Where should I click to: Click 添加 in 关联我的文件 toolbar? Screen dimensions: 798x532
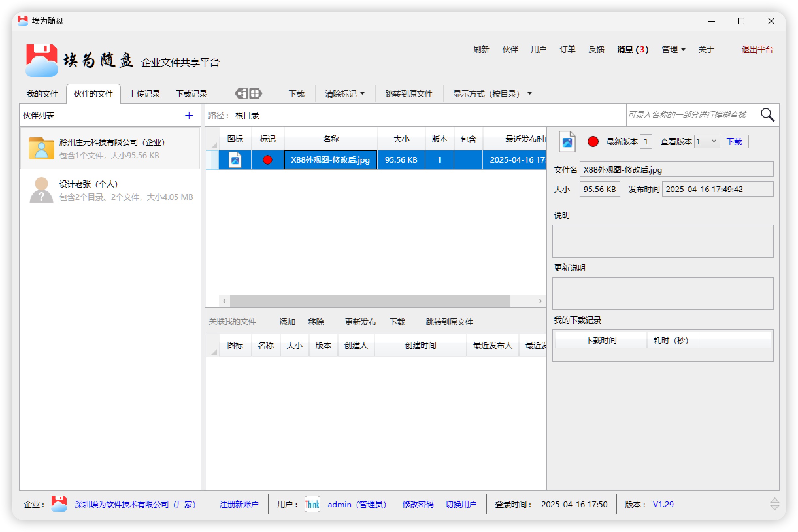coord(287,322)
